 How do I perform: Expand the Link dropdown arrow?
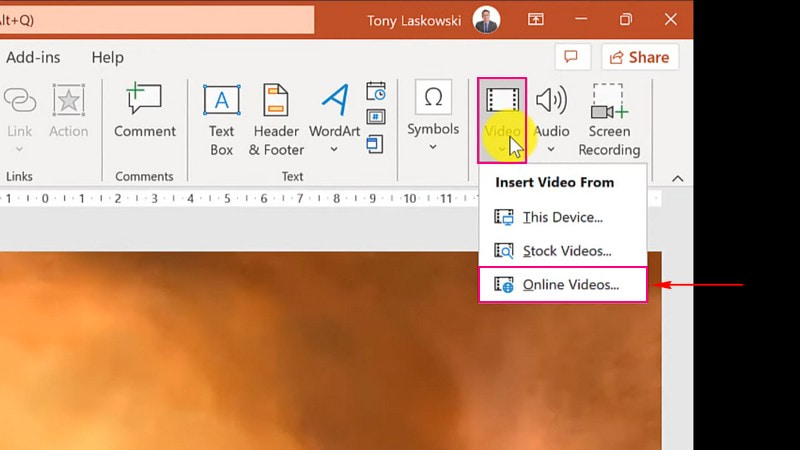tap(19, 149)
